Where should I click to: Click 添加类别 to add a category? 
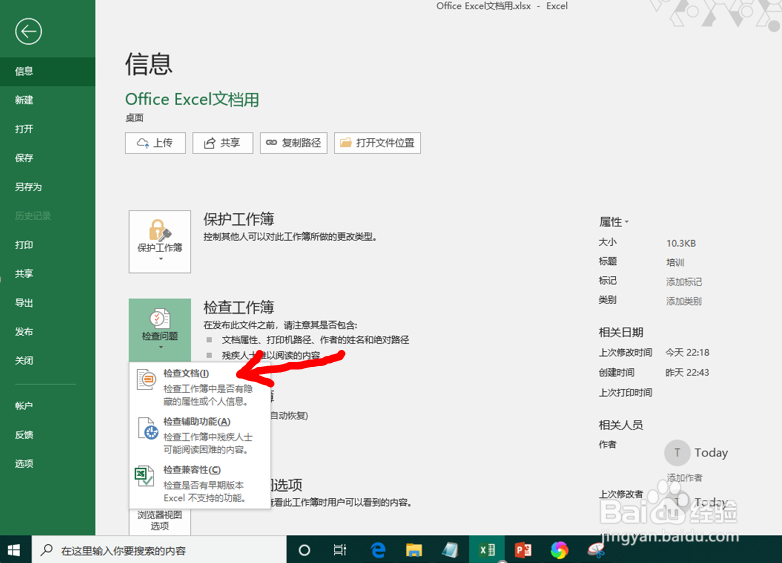(684, 302)
